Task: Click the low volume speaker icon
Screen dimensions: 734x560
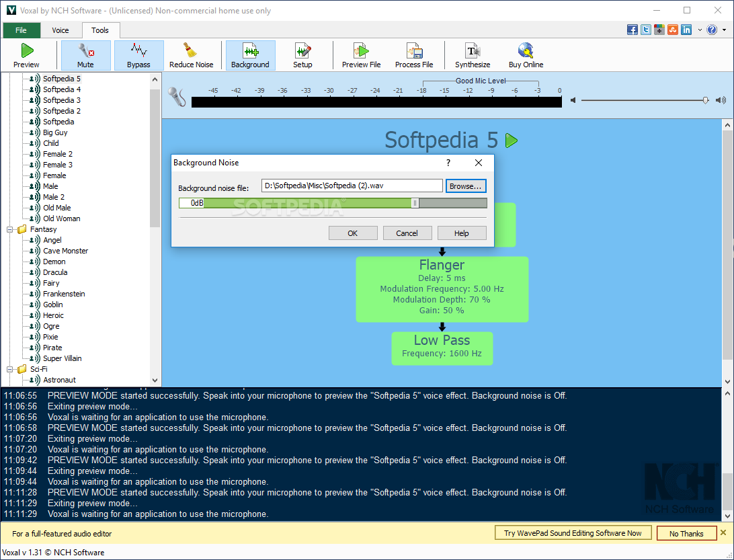Action: pos(573,100)
